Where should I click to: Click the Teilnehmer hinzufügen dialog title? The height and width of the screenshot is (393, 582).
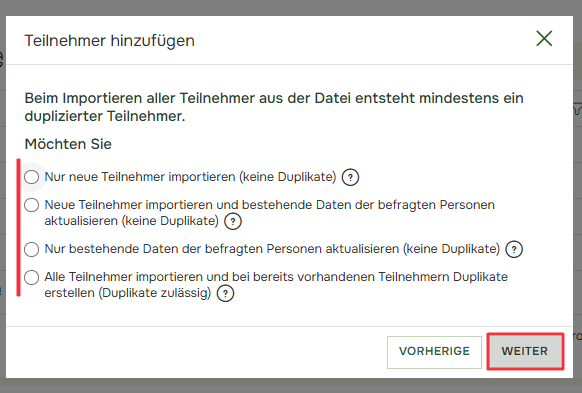pos(109,40)
